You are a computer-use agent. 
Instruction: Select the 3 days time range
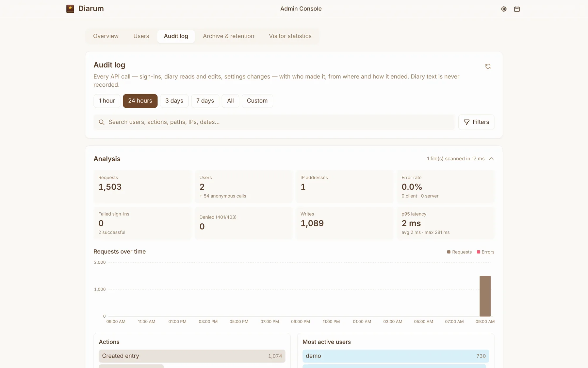pyautogui.click(x=174, y=101)
